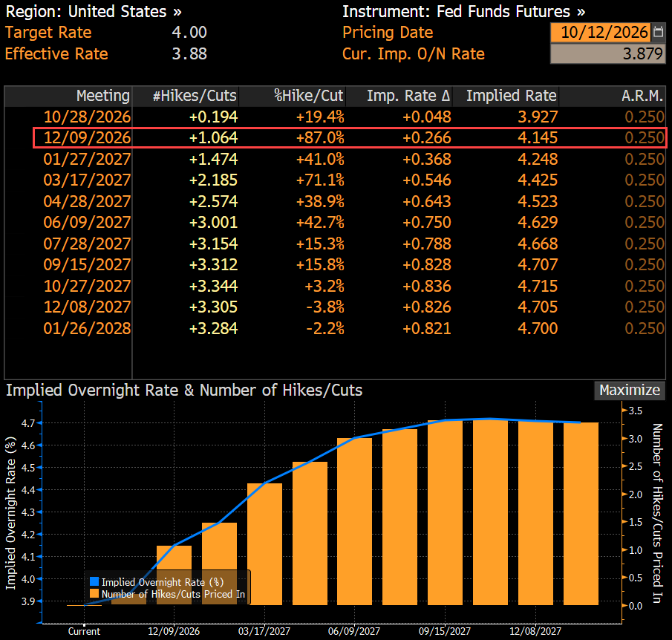
Task: Select the 03/17/2027 meeting date
Action: coord(87,180)
